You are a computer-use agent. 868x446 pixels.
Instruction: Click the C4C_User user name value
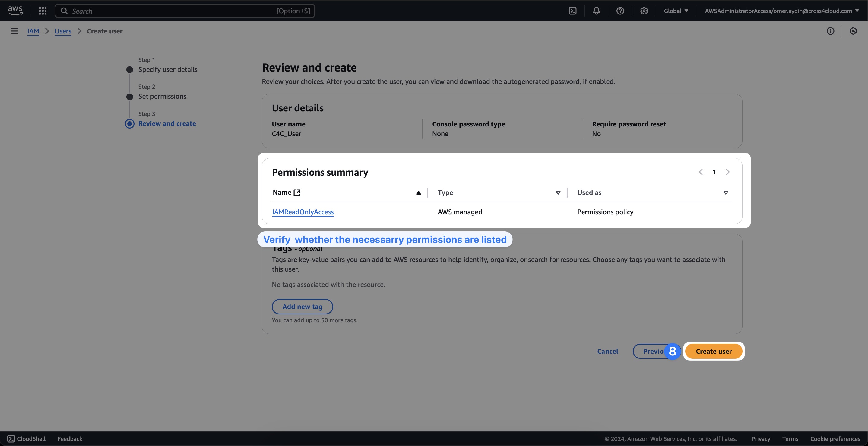(x=287, y=134)
